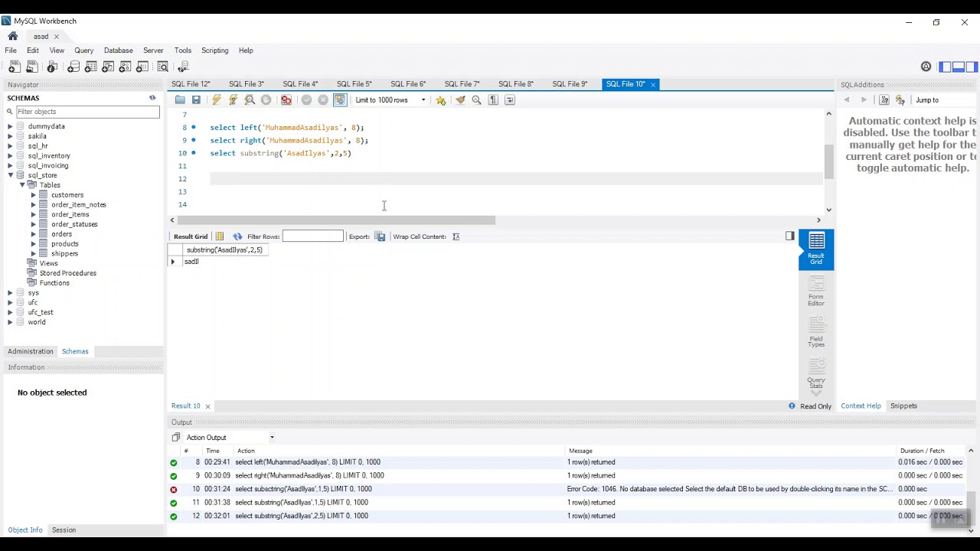Create a new stored procedure icon
980x551 pixels.
click(x=125, y=67)
